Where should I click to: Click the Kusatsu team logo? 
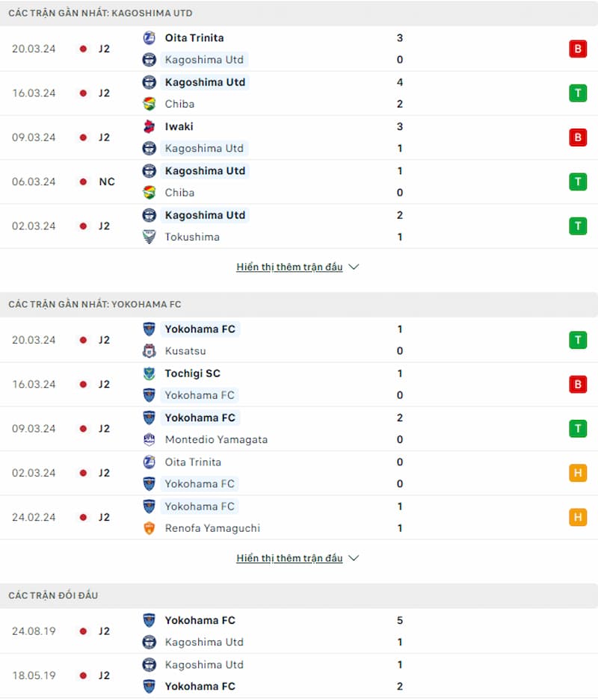coord(149,351)
